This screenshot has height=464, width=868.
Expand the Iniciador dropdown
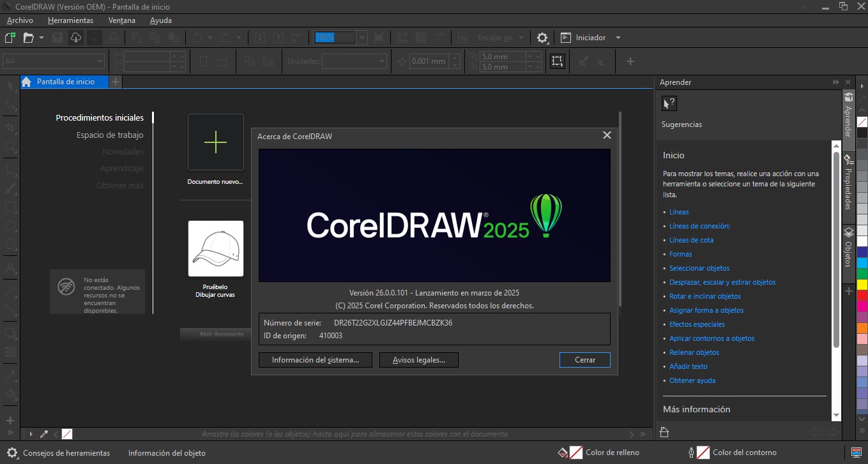[617, 37]
